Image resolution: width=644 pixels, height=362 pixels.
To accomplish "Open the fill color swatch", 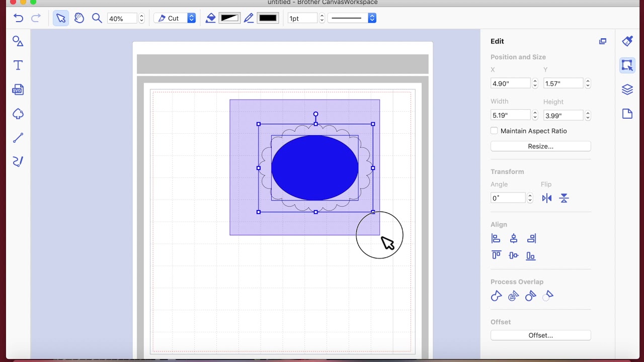I will click(229, 18).
